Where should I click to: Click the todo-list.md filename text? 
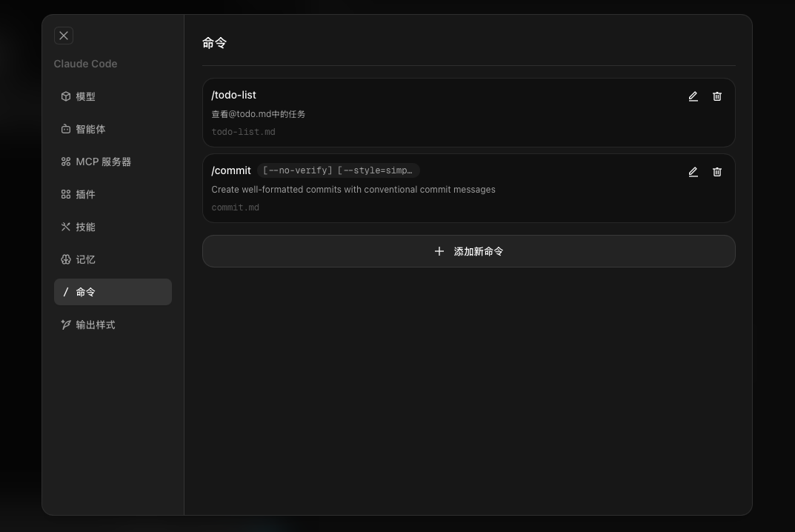243,132
